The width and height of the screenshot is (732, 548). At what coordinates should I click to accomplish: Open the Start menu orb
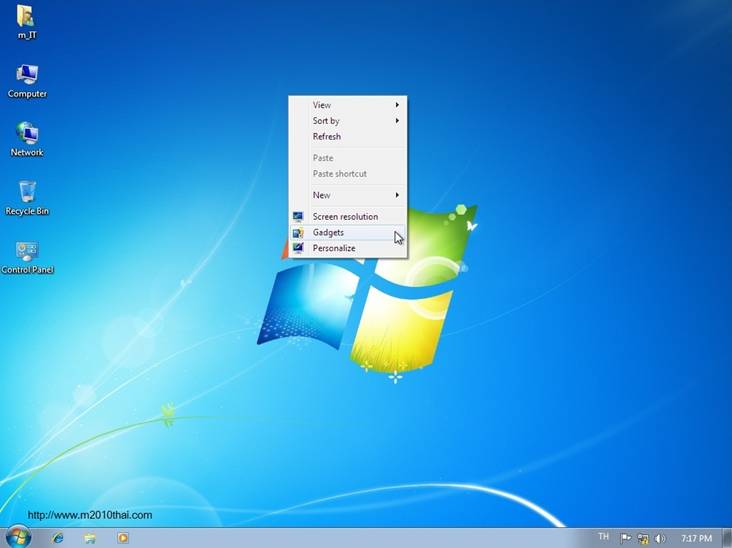[x=18, y=537]
